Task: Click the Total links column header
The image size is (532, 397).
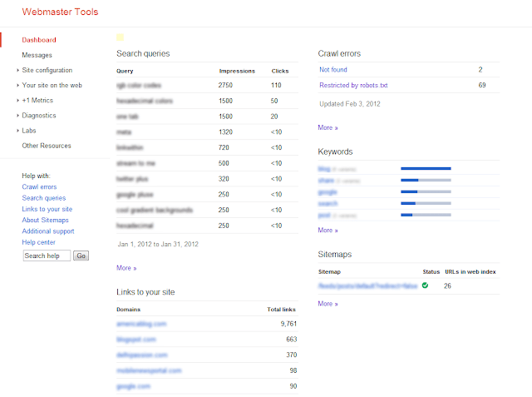Action: point(281,310)
